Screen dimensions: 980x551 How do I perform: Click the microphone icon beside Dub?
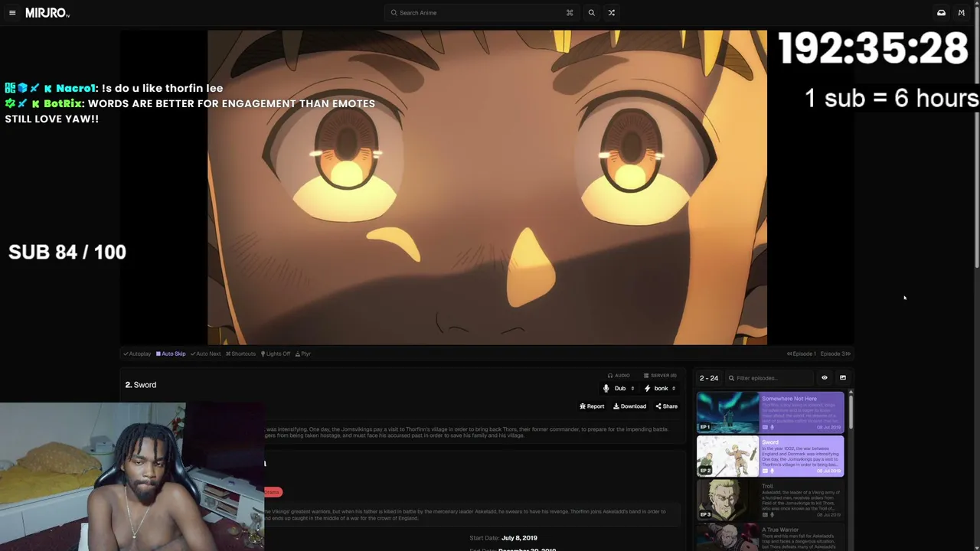point(606,389)
